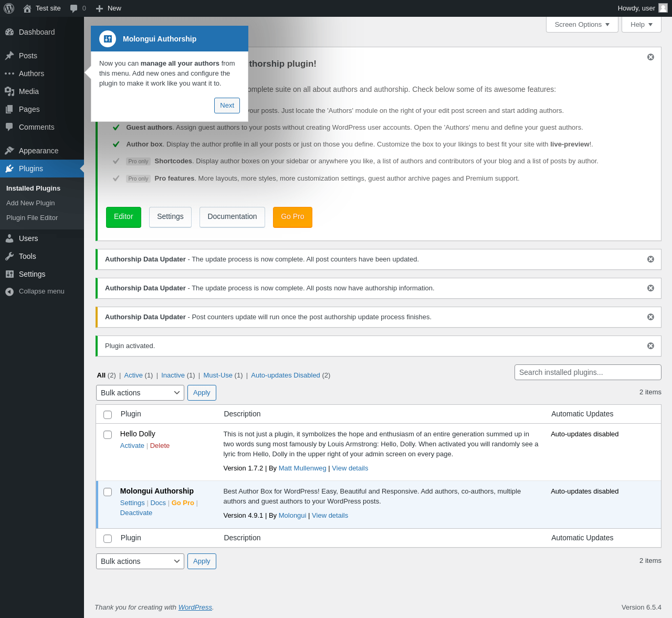Expand the Help panel
The height and width of the screenshot is (618, 672).
pos(642,24)
